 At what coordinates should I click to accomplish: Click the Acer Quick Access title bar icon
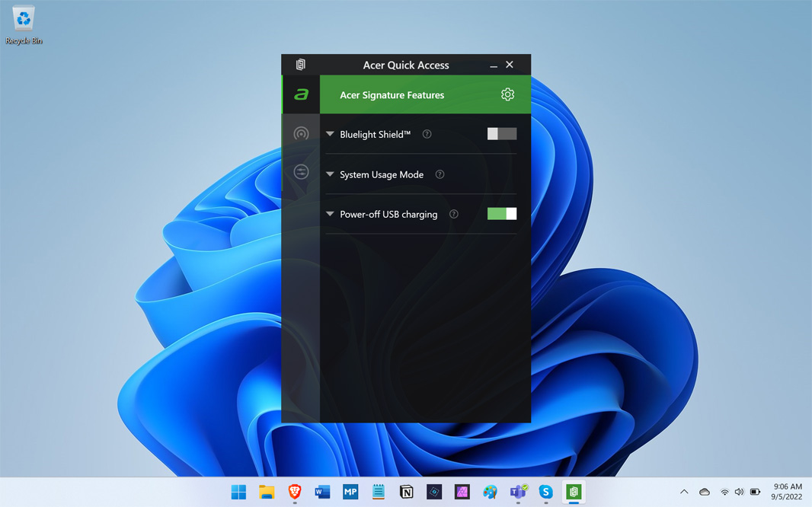click(301, 65)
